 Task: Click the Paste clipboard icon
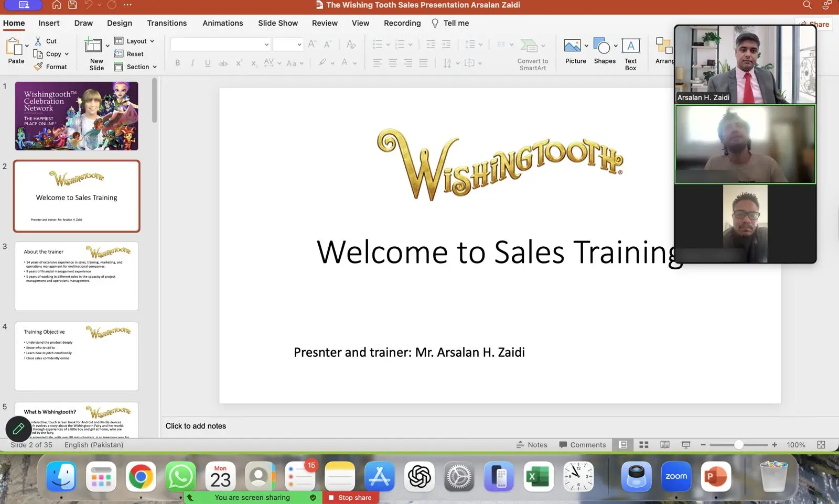pos(15,47)
